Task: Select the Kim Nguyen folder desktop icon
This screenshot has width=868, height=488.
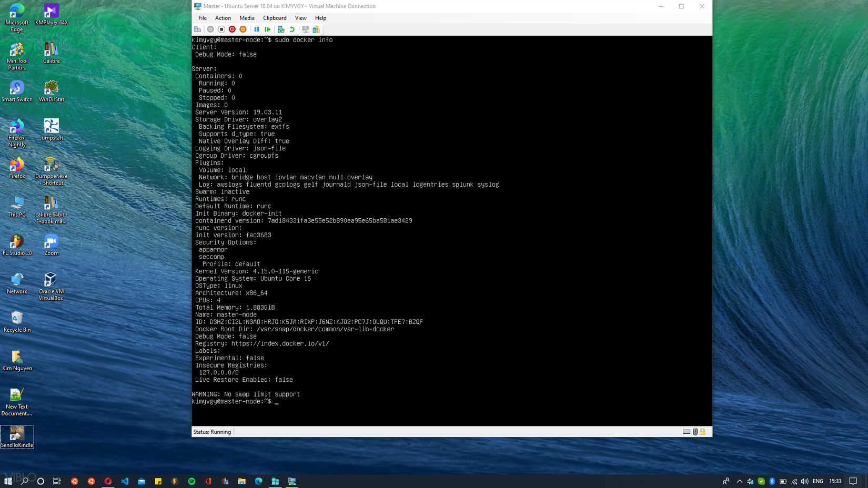Action: click(17, 360)
